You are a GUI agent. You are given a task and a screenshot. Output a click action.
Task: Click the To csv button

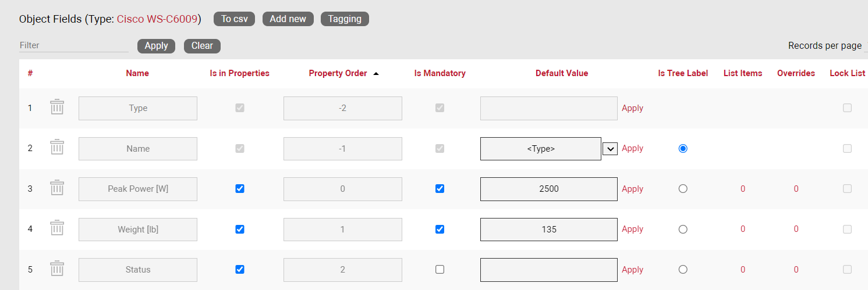pos(234,19)
